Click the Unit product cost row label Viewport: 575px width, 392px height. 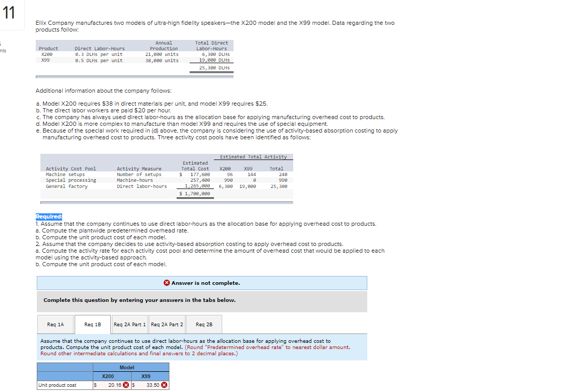coord(58,385)
